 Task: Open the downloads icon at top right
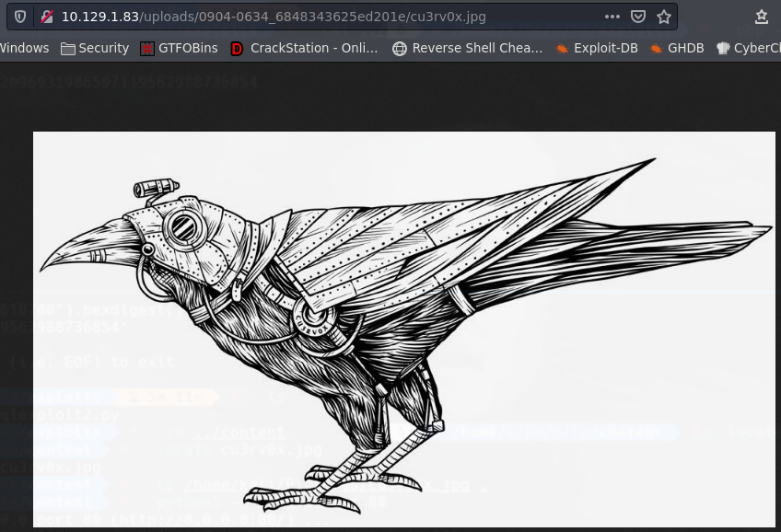[762, 16]
